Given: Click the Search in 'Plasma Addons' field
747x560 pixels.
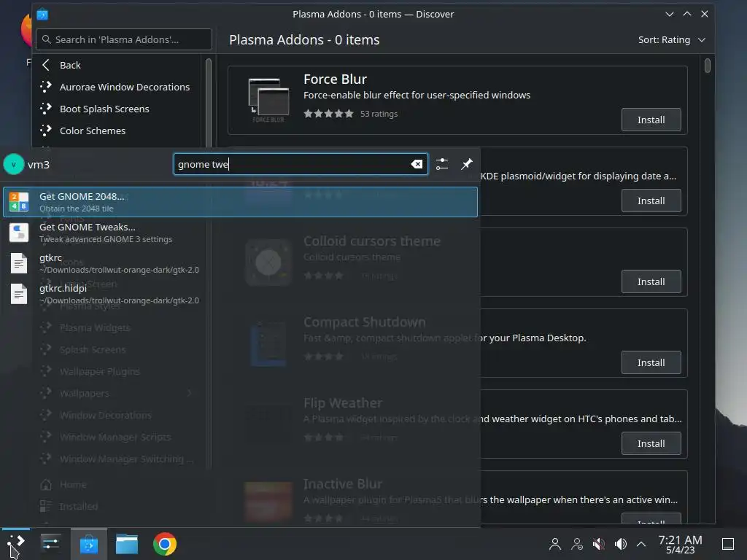Looking at the screenshot, I should pyautogui.click(x=124, y=39).
